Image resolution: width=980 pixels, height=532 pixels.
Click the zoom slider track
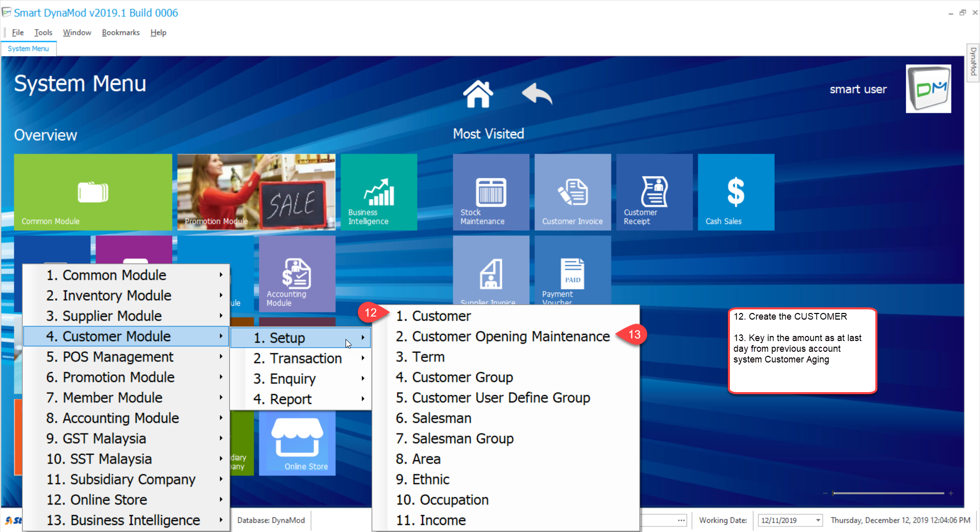pyautogui.click(x=888, y=493)
